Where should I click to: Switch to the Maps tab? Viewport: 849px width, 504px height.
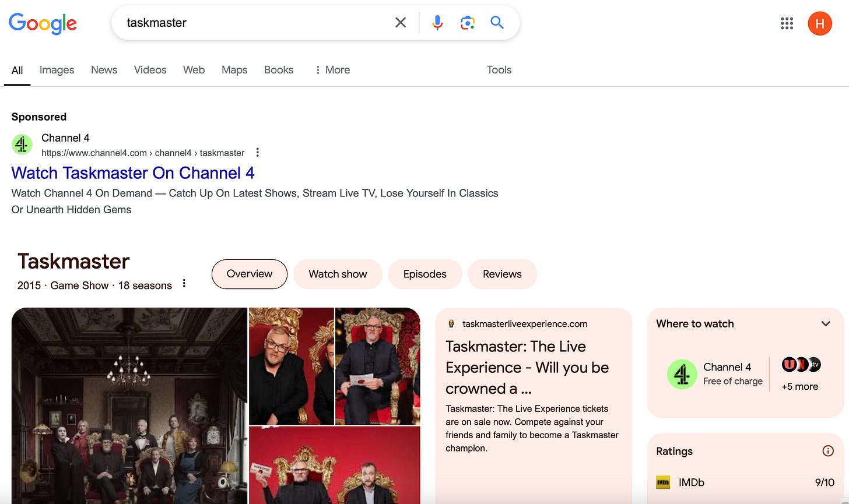click(234, 70)
